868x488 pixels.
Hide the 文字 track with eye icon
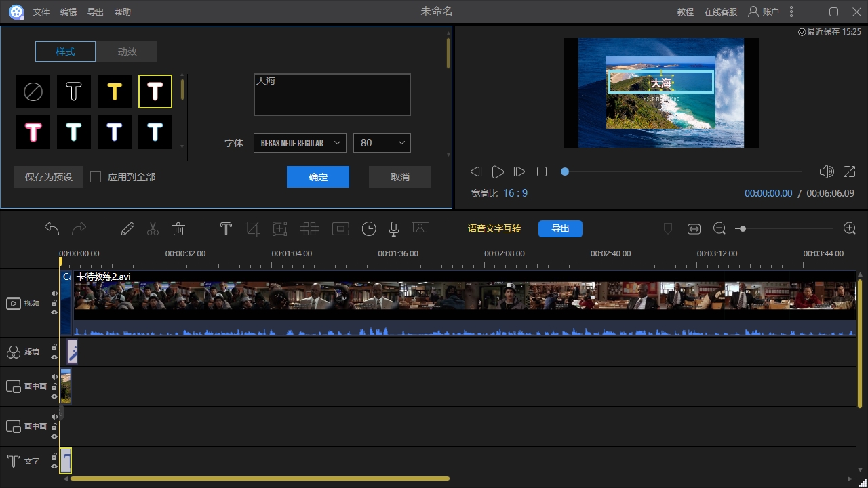54,466
